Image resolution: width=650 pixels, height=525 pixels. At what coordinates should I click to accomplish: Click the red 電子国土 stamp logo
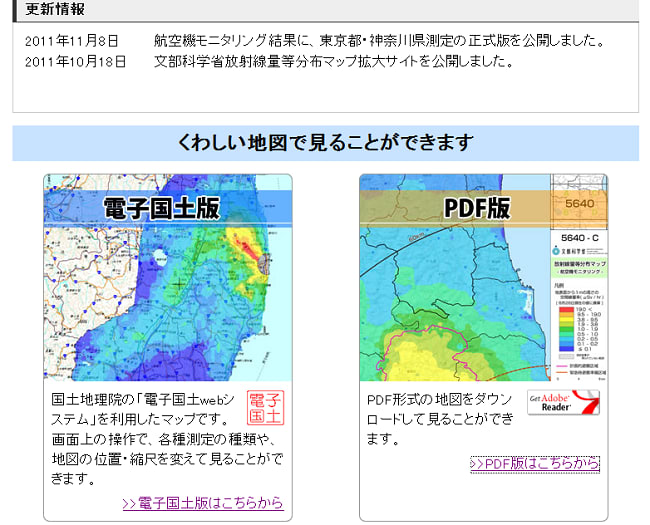[x=265, y=408]
